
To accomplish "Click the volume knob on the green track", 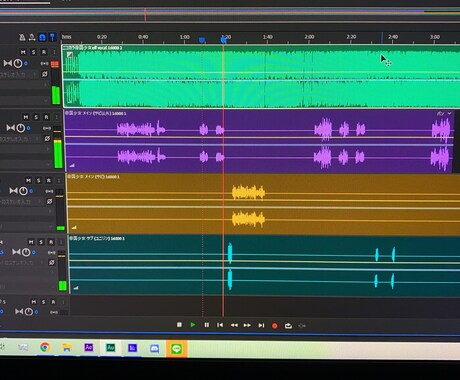I will [x=18, y=63].
